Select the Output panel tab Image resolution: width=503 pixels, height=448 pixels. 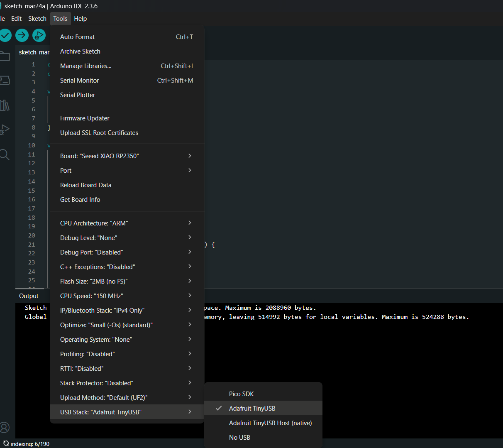click(x=29, y=296)
